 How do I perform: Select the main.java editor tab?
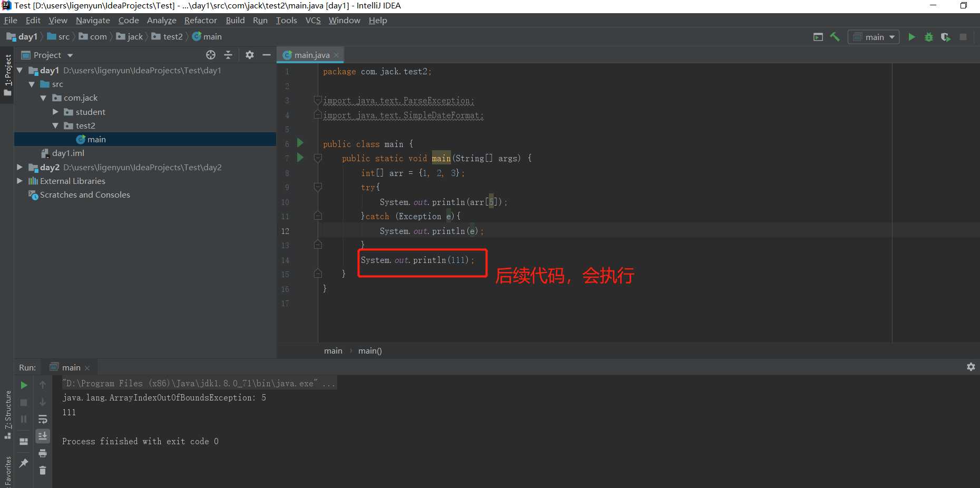(x=311, y=55)
